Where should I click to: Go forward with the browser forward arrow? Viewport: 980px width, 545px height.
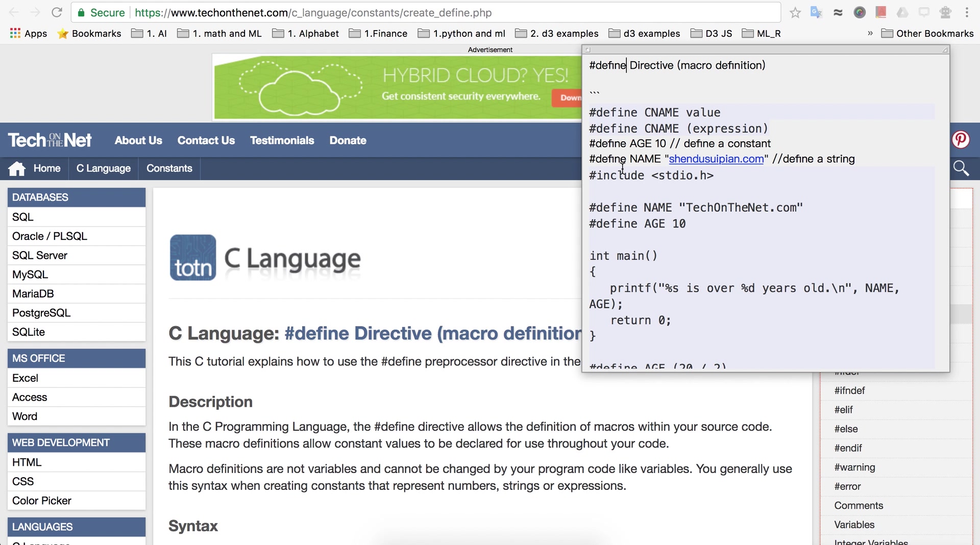click(35, 12)
